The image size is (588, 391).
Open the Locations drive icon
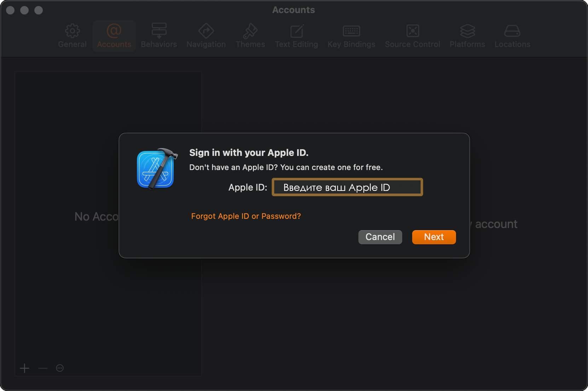[512, 31]
